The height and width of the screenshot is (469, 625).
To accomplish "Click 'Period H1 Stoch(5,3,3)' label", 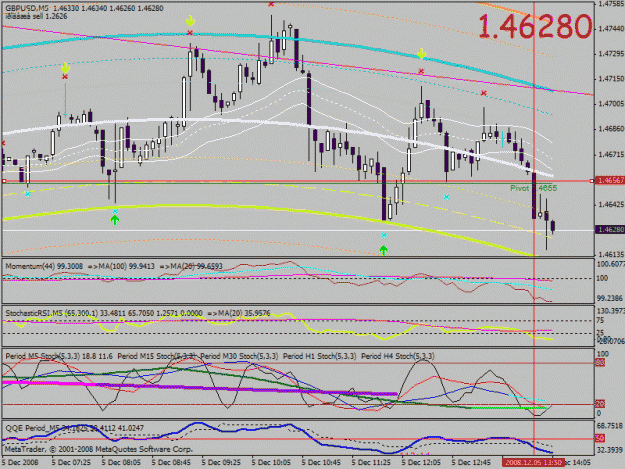I will coord(320,356).
